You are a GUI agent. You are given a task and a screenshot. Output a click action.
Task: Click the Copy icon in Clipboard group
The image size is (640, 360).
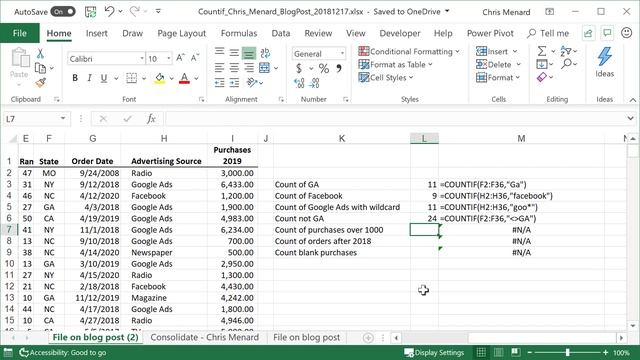[x=40, y=68]
